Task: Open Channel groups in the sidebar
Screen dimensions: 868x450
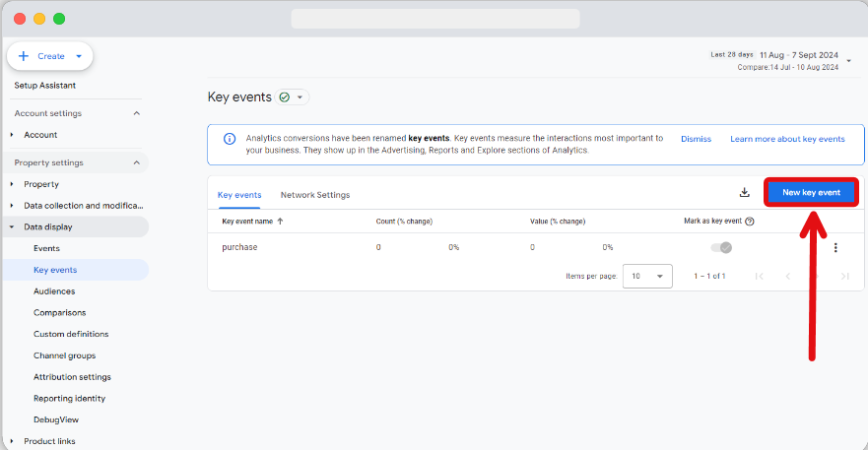Action: pos(64,355)
